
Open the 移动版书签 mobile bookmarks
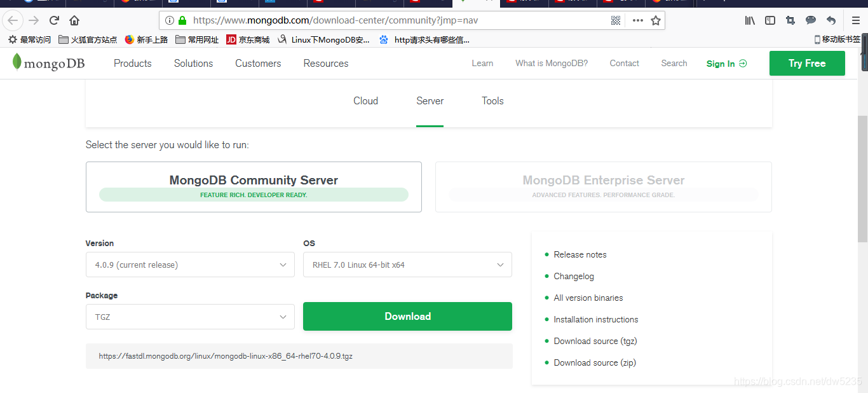pos(837,39)
